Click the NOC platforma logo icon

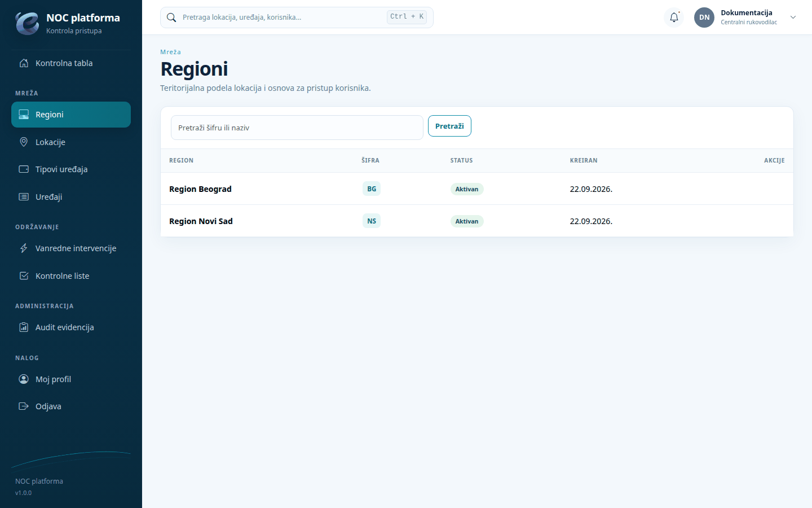[27, 23]
